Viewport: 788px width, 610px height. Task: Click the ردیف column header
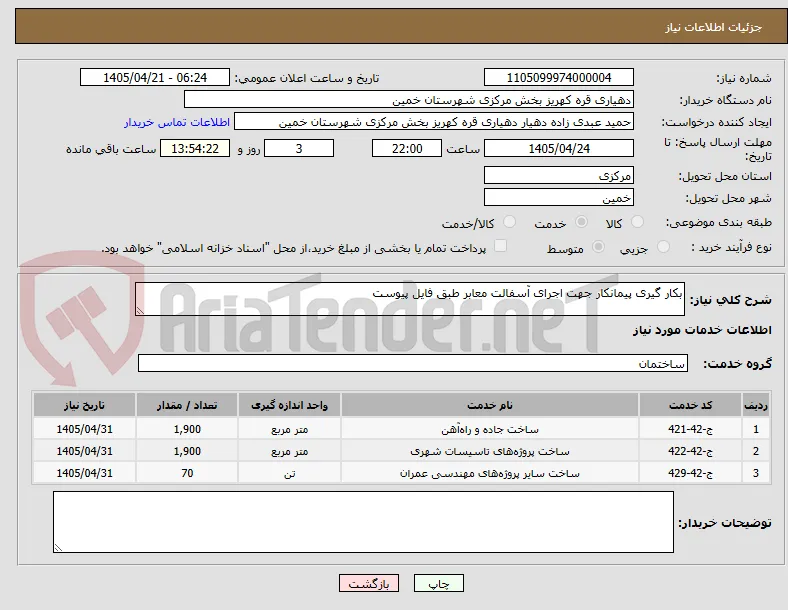click(x=756, y=405)
